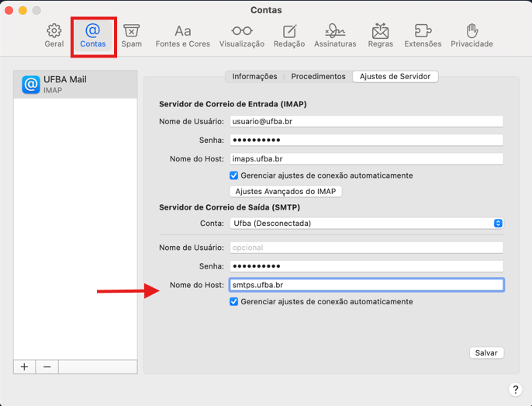Switch to the Visualização pane
This screenshot has height=406, width=532.
tap(241, 36)
